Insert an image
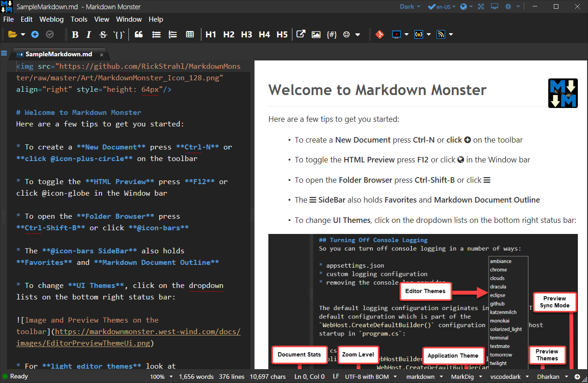Image resolution: width=588 pixels, height=383 pixels. 316,34
